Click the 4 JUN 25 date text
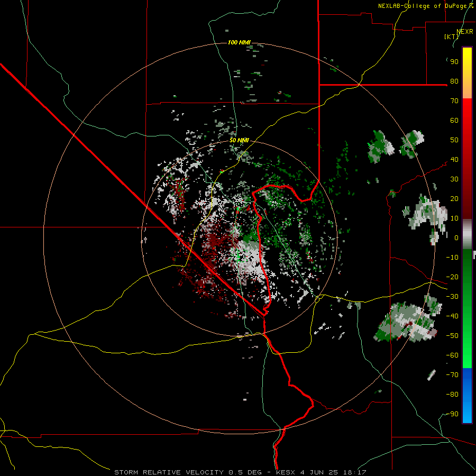Image resolution: width=476 pixels, height=476 pixels. pos(319,472)
